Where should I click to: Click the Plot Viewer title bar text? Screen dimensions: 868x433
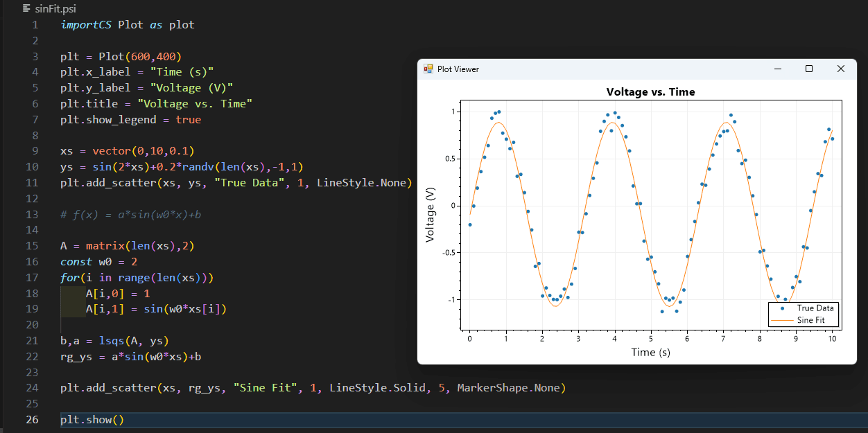[x=458, y=69]
